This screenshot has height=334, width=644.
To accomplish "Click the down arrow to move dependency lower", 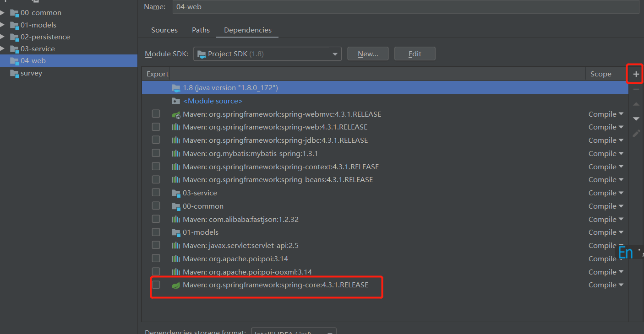I will (x=635, y=119).
